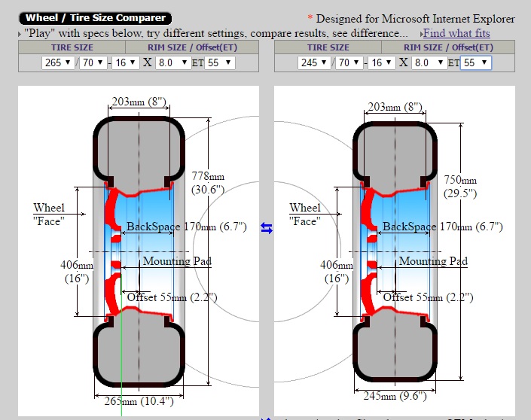Open left tire aspect ratio dropdown showing 70
This screenshot has width=531, height=420.
pos(93,62)
